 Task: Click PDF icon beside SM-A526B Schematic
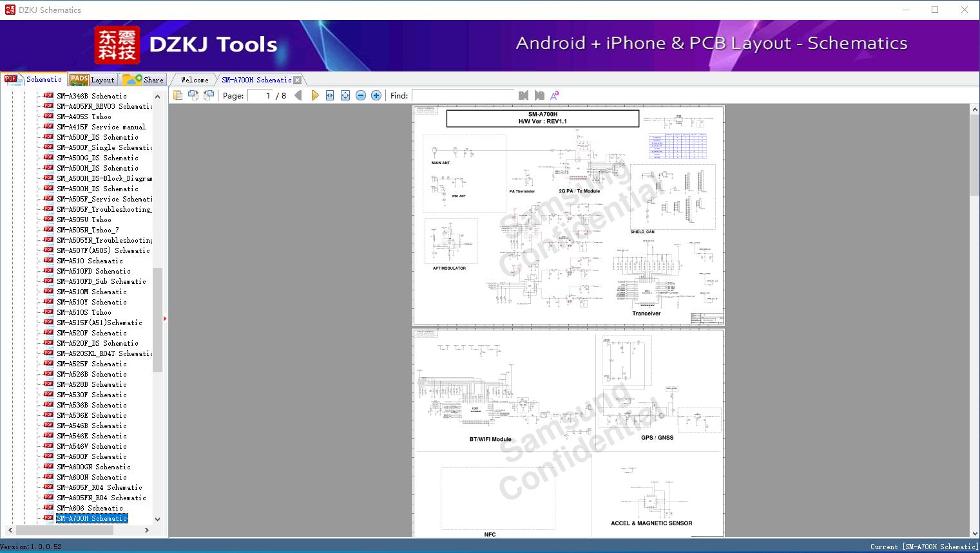[48, 373]
